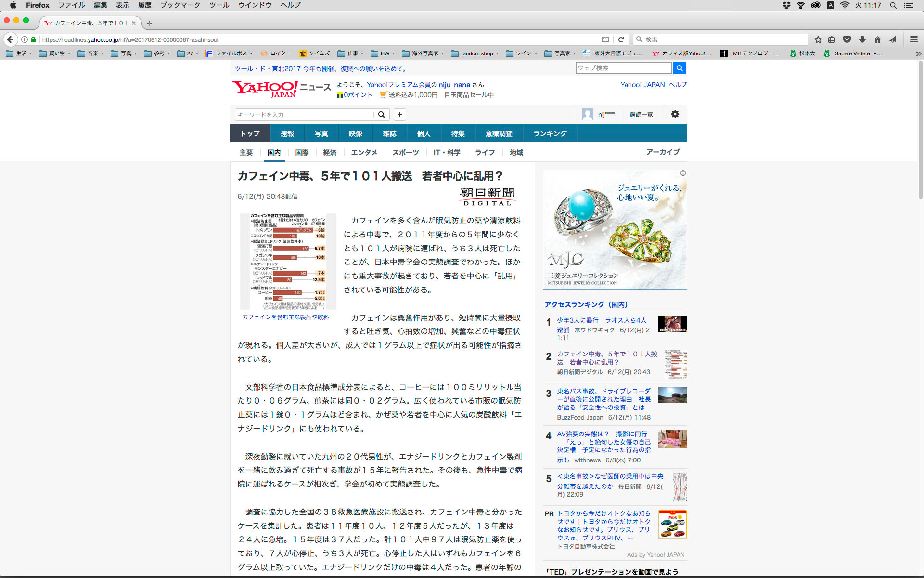
Task: Toggle Reader View icon in address bar
Action: coord(605,39)
